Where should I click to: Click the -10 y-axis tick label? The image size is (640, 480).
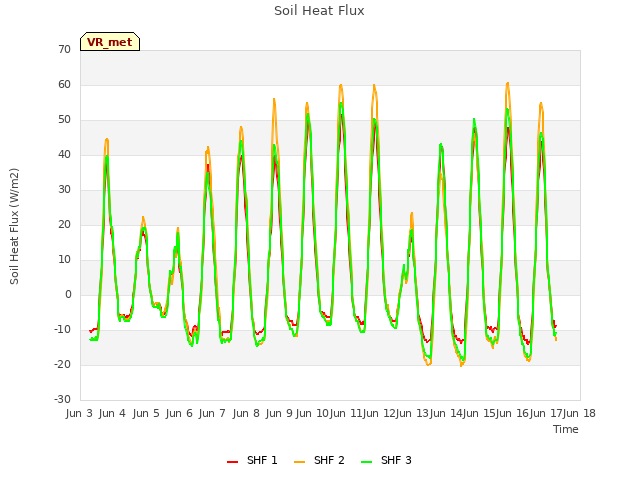pyautogui.click(x=62, y=329)
